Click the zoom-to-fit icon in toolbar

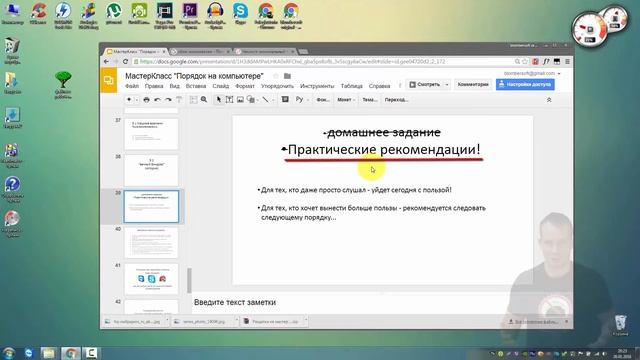[x=193, y=100]
